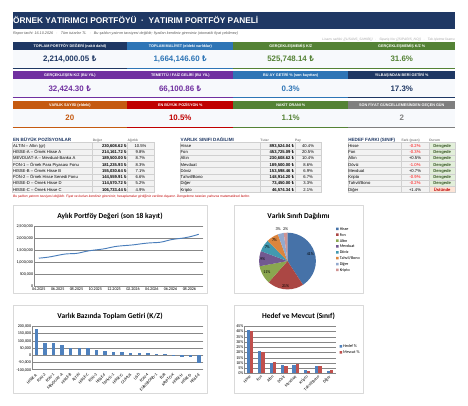Click the 0.3% monthly return value

(x=290, y=88)
